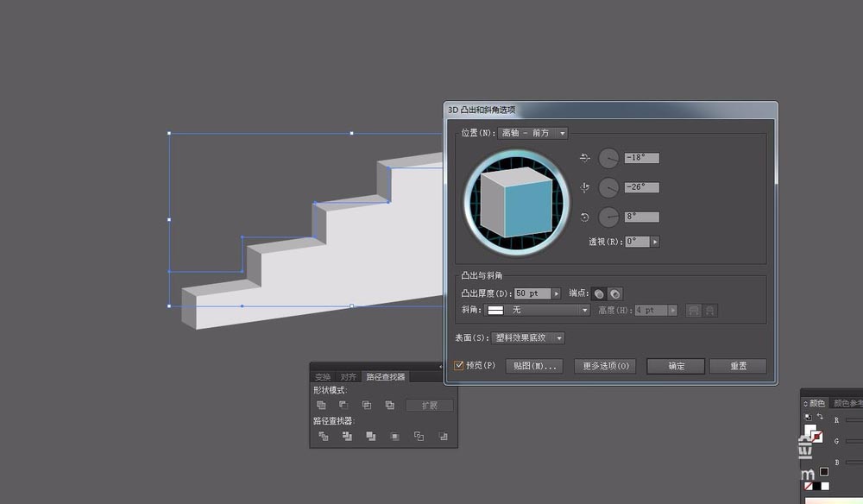This screenshot has width=863, height=504.
Task: Click the Z-axis rotation icon
Action: [584, 217]
